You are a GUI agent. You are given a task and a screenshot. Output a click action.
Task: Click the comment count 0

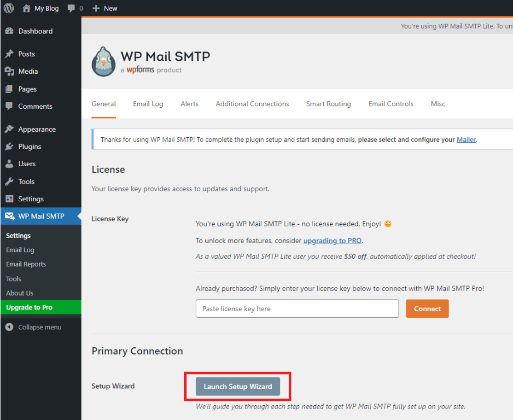click(82, 8)
